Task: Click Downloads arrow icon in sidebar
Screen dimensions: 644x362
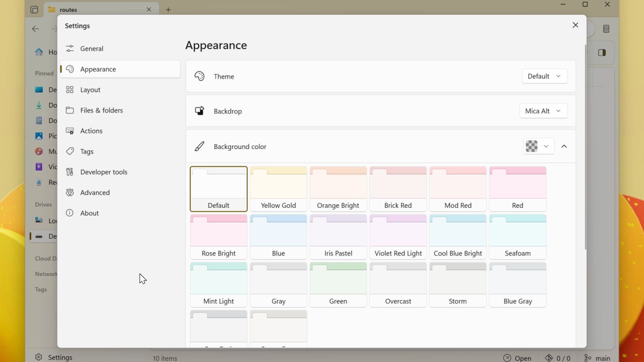Action: pyautogui.click(x=39, y=105)
